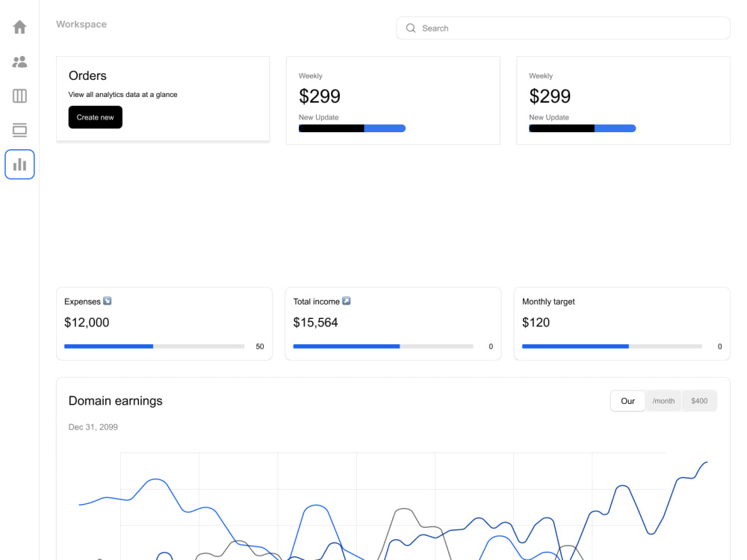This screenshot has width=747, height=560.
Task: Click the Monthly target label
Action: click(x=548, y=302)
